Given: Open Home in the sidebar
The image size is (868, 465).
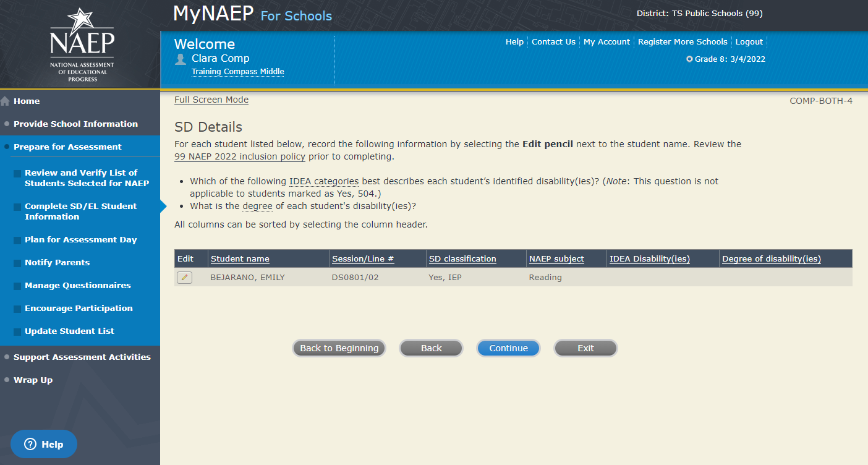Looking at the screenshot, I should coord(27,101).
